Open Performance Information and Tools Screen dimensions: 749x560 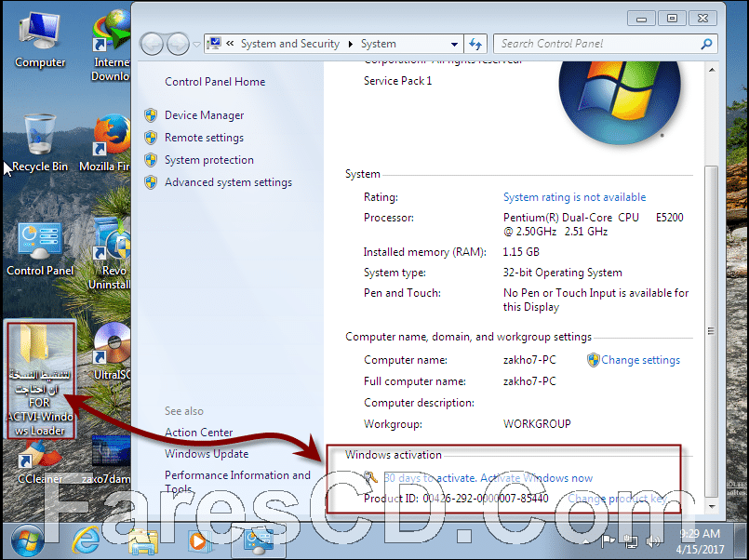coord(237,482)
